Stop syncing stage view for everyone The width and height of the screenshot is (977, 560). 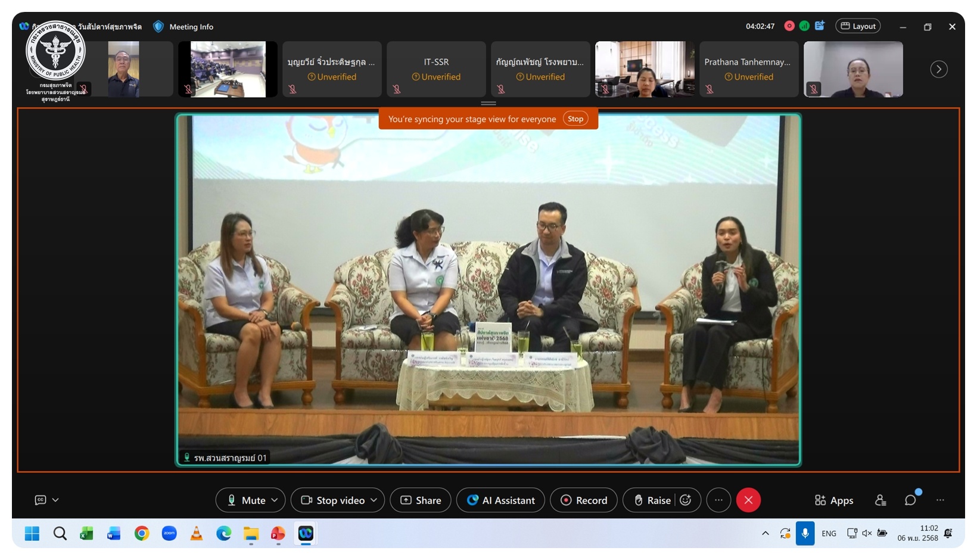[x=575, y=119]
